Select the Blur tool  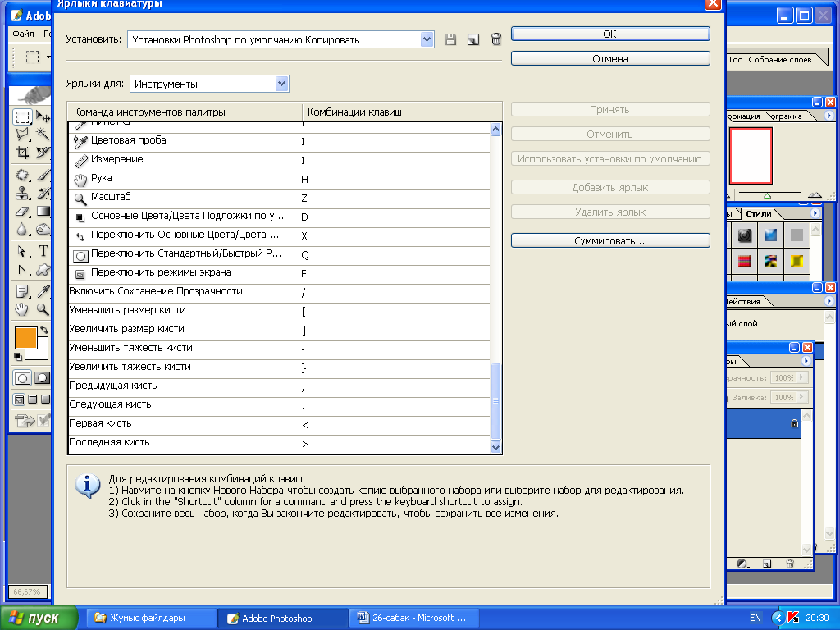pyautogui.click(x=22, y=230)
